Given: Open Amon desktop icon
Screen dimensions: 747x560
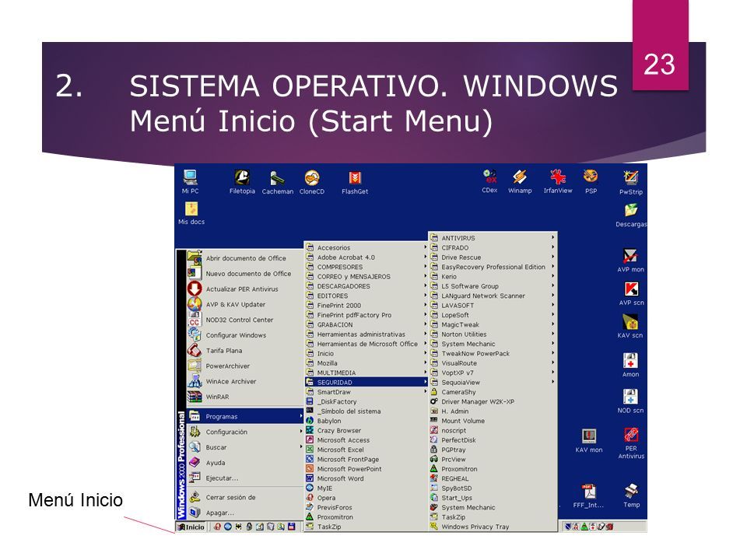Looking at the screenshot, I should point(630,365).
